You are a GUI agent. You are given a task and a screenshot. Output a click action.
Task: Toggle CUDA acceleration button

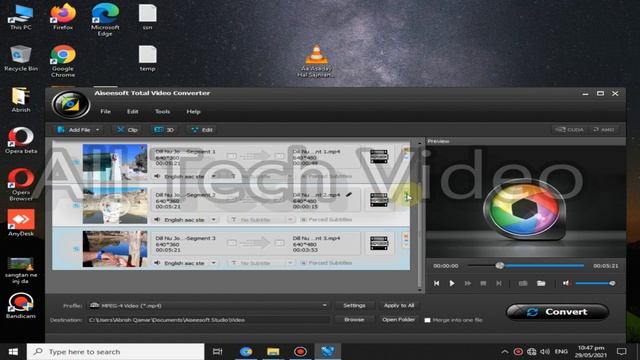click(569, 129)
